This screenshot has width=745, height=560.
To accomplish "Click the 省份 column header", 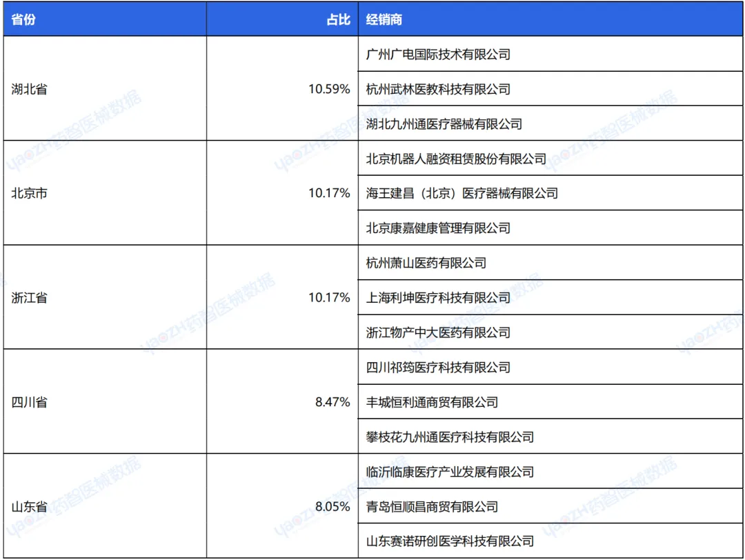I will click(105, 19).
